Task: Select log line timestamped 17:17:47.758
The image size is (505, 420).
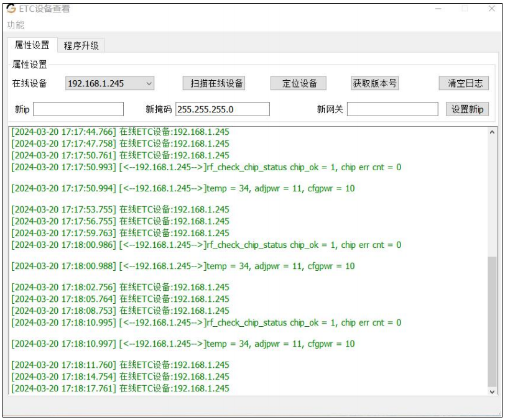Action: (x=121, y=144)
